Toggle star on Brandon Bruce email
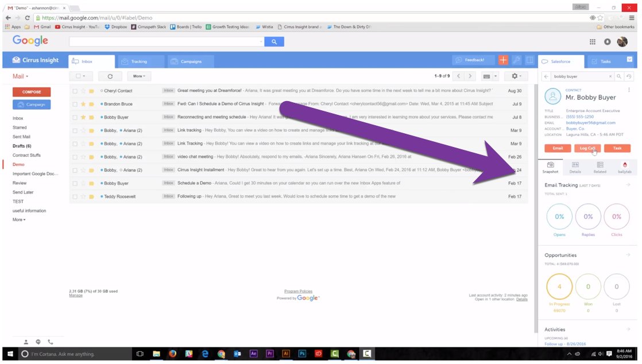 tap(83, 104)
